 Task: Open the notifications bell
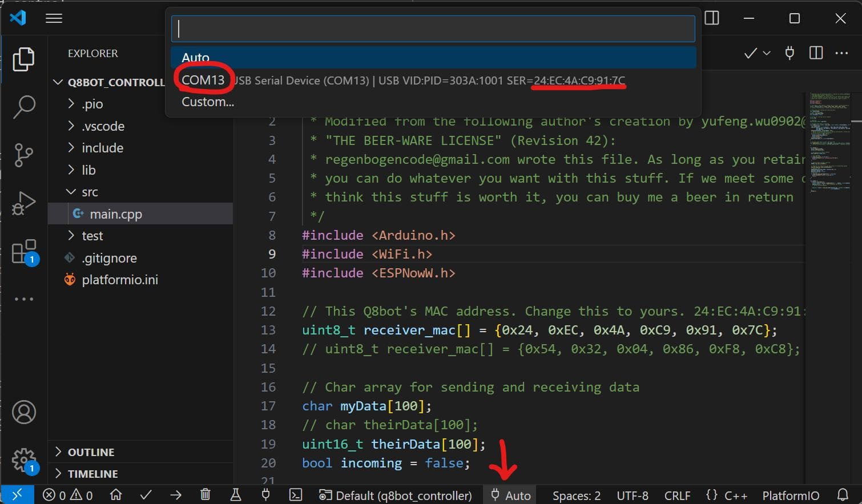point(843,494)
